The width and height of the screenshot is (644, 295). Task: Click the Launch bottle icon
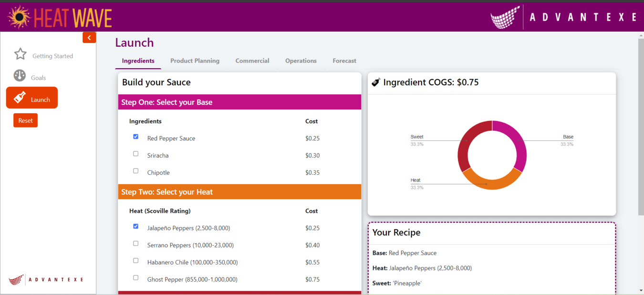[20, 97]
